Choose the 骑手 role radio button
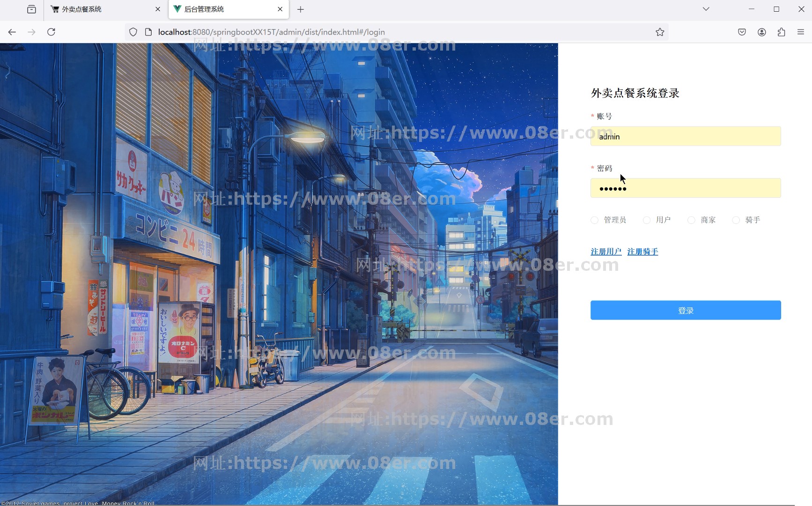The width and height of the screenshot is (812, 506). pyautogui.click(x=736, y=220)
